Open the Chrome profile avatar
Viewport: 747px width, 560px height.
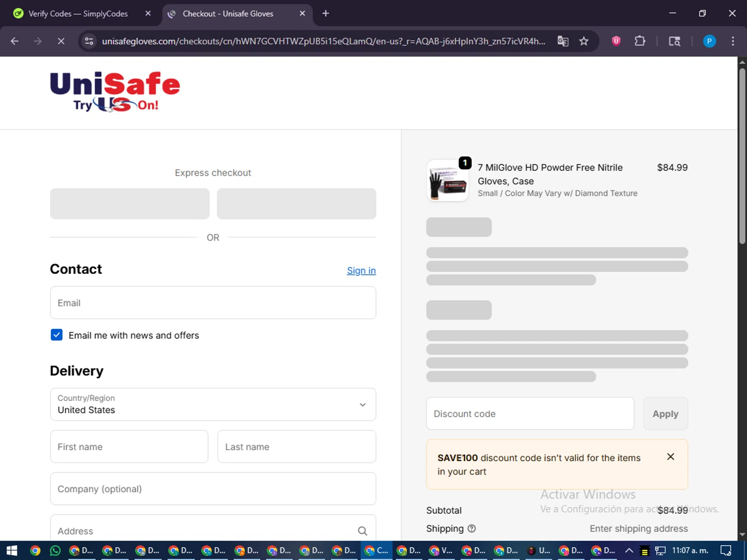709,41
